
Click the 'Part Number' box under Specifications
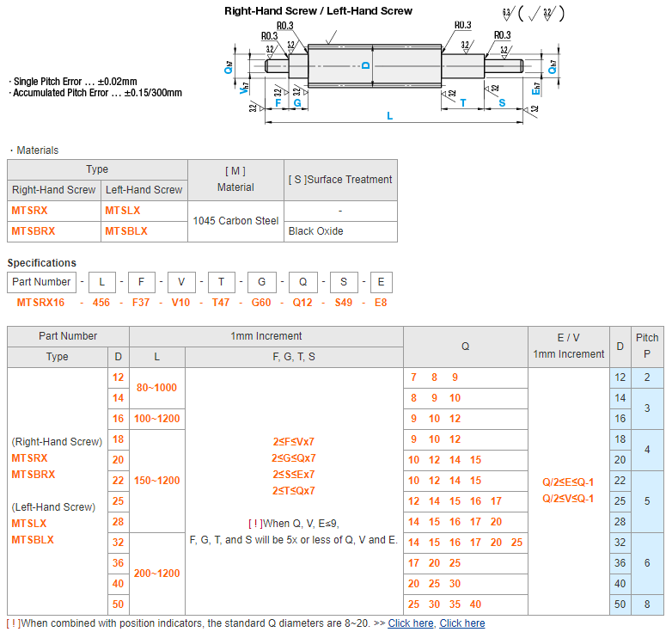41,281
